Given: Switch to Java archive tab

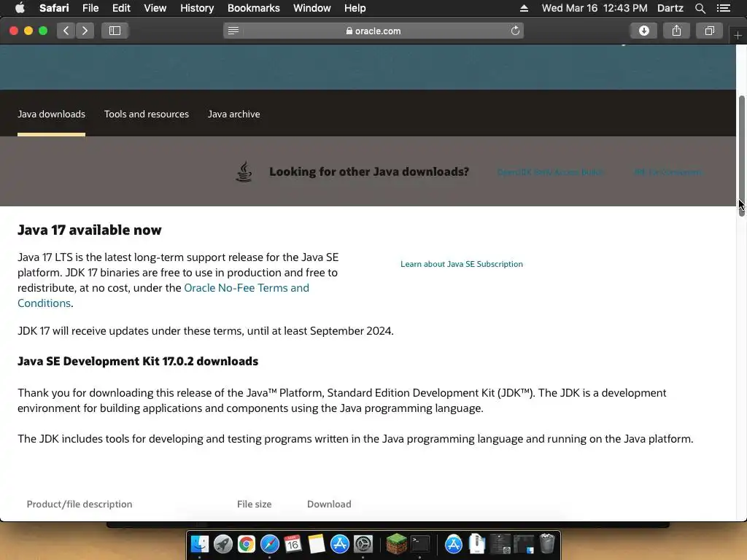Looking at the screenshot, I should click(x=233, y=114).
